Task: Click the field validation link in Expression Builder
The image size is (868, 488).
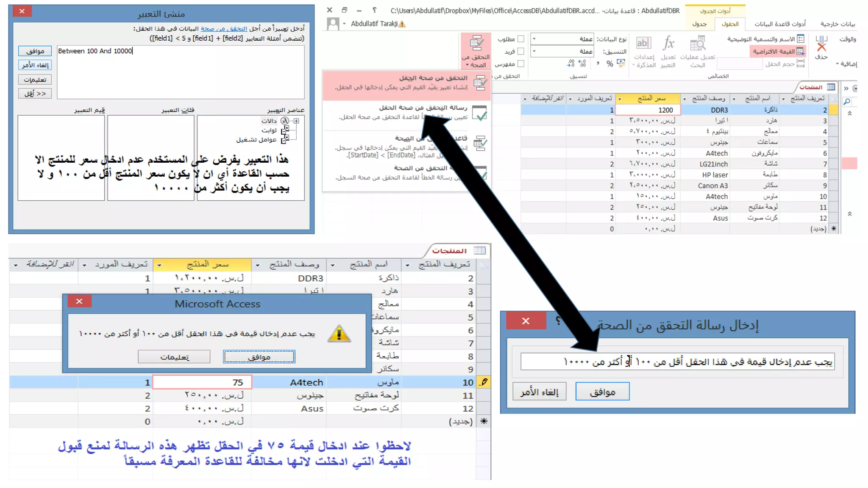Action: coord(223,28)
